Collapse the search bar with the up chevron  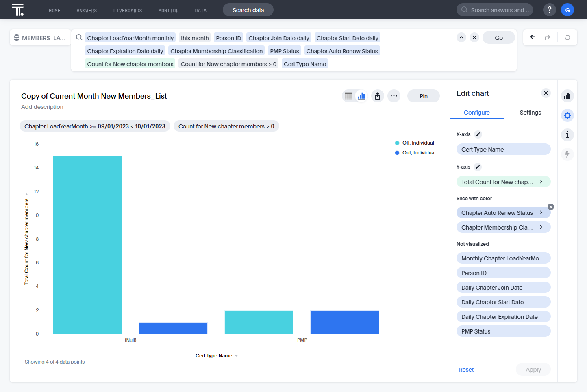tap(461, 37)
